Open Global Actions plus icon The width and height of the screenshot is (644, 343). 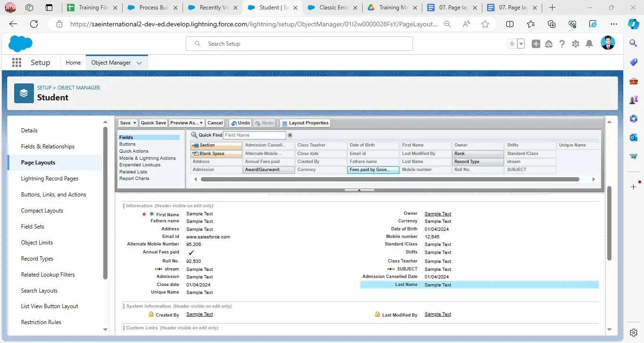(536, 44)
